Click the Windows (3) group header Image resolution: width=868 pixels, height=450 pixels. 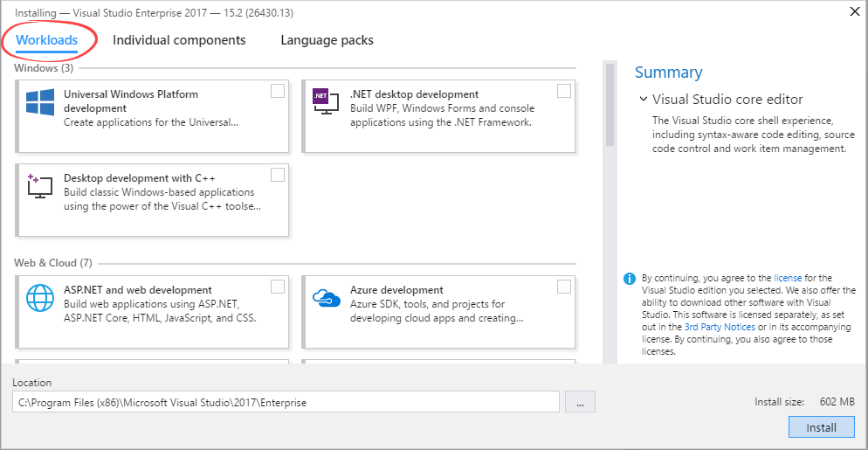coord(43,68)
